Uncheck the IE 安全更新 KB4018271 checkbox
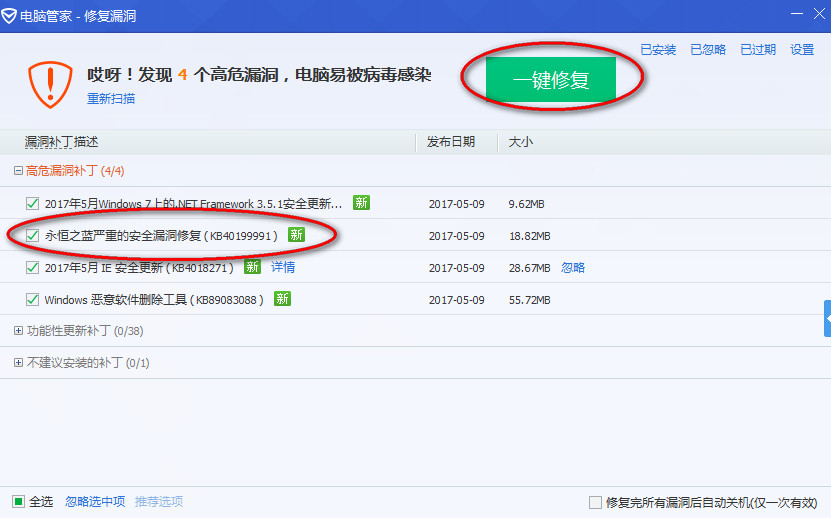831x518 pixels. pyautogui.click(x=32, y=268)
